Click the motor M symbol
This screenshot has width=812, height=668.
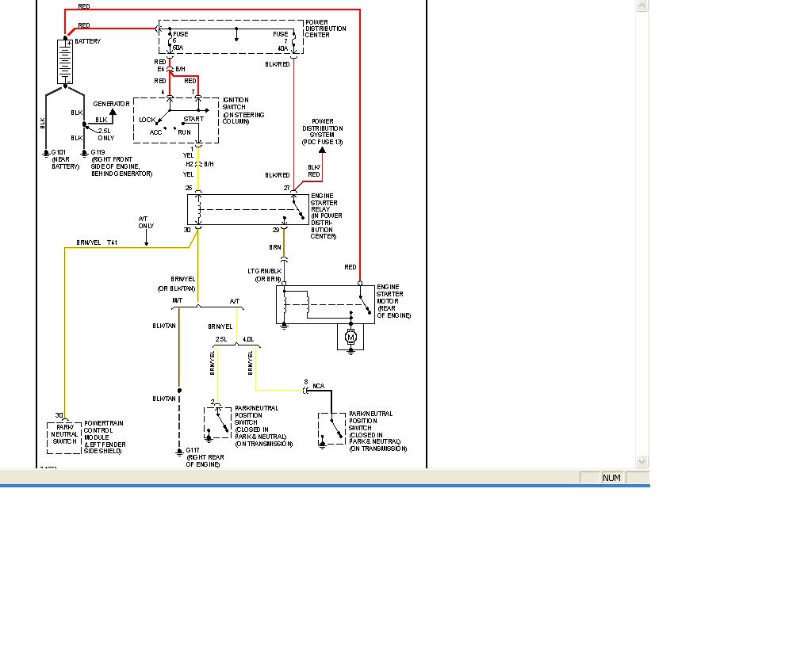[350, 338]
